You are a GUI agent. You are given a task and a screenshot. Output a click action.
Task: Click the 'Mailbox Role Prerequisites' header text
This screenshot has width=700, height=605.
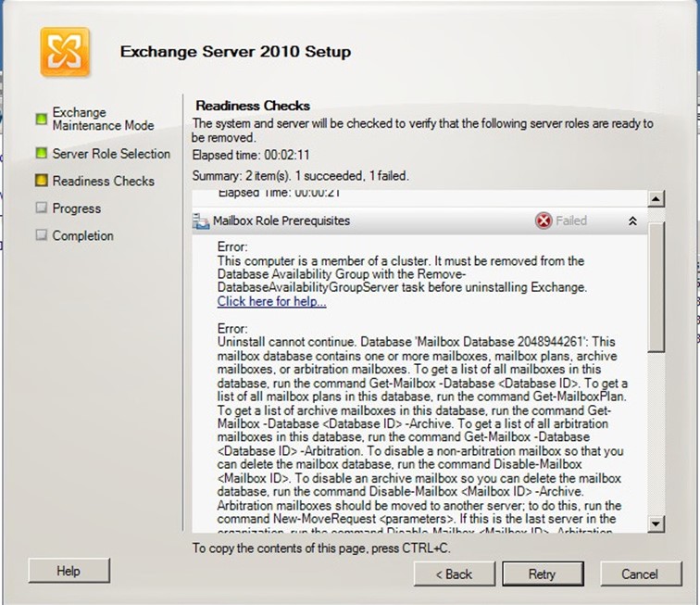pos(281,221)
